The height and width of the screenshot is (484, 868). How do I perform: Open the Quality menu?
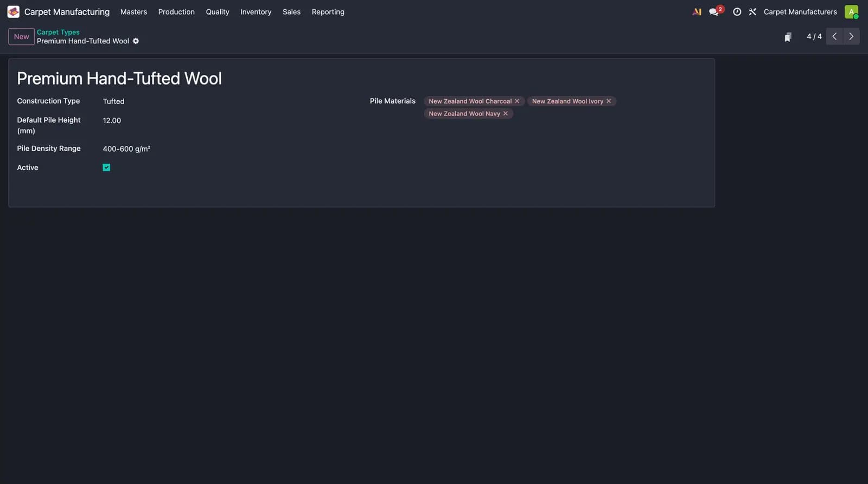tap(218, 12)
